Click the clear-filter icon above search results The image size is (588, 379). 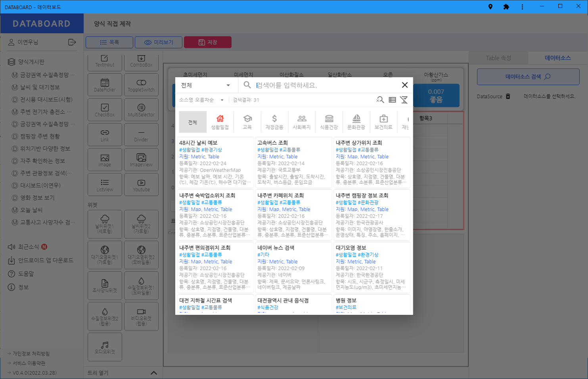[x=404, y=100]
